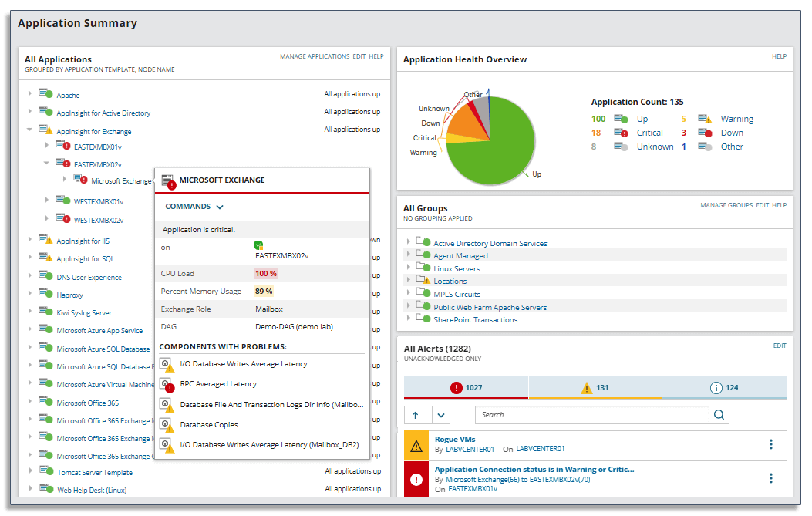Click the WESTEXMBX02v critical node icon
This screenshot has height=516, width=812.
pos(63,218)
